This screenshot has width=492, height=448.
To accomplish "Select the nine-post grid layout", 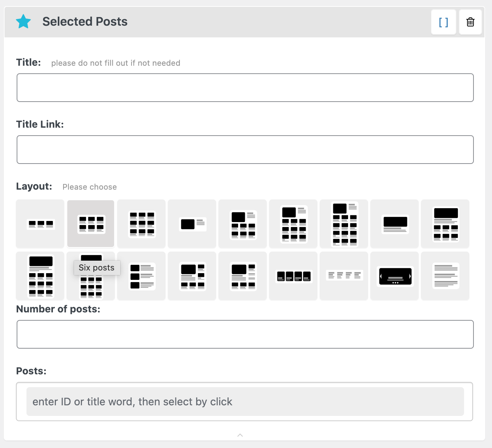I will [x=141, y=224].
